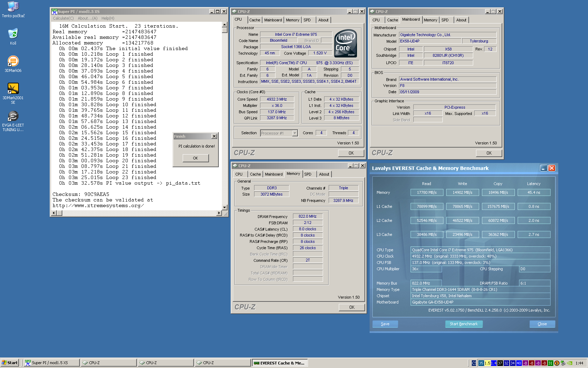The height and width of the screenshot is (368, 588).
Task: Click the CS language indicator in the tray
Action: pos(474,363)
